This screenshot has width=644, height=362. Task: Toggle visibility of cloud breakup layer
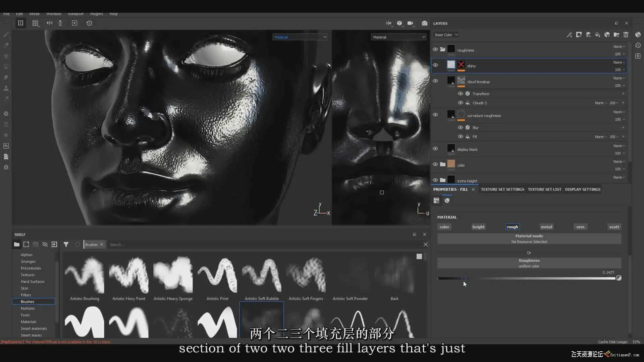pyautogui.click(x=435, y=81)
